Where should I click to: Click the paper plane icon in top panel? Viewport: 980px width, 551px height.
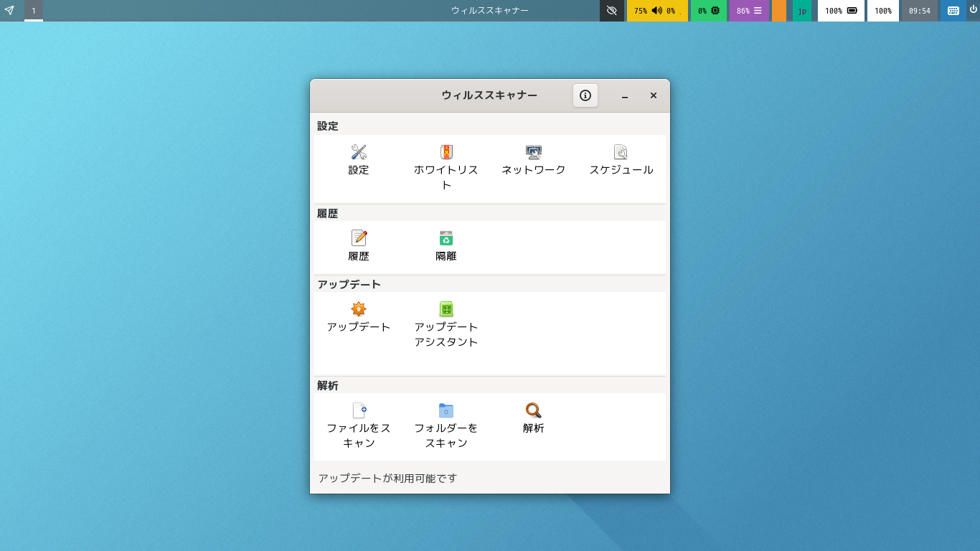pyautogui.click(x=9, y=11)
